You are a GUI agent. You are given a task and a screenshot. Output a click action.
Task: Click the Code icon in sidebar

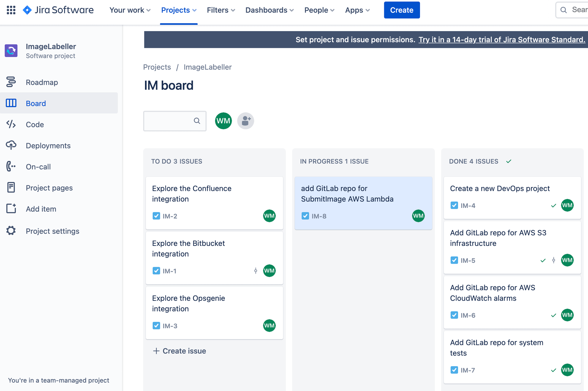(x=10, y=124)
